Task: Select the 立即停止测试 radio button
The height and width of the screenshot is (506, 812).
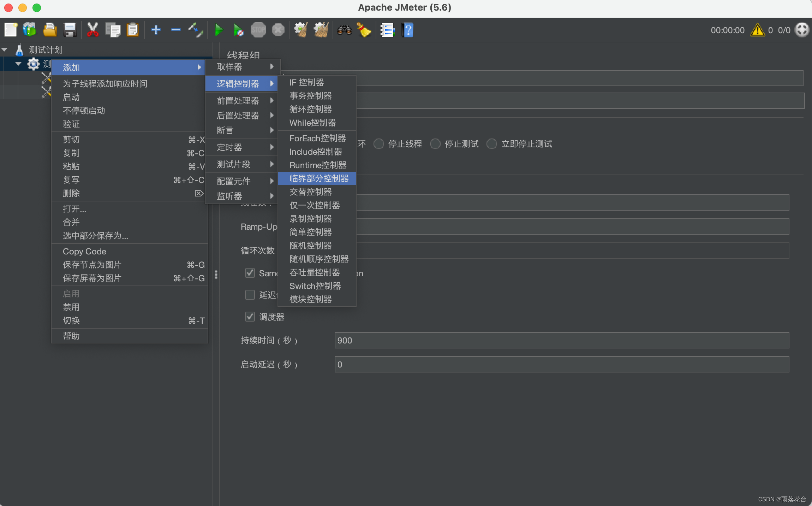Action: [492, 144]
